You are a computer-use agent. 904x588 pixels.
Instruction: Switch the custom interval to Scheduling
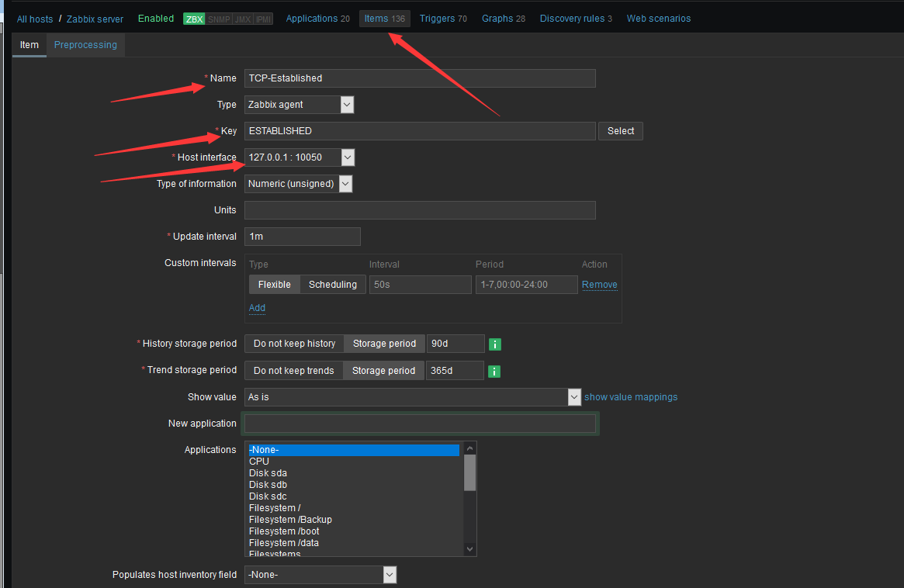(x=332, y=284)
